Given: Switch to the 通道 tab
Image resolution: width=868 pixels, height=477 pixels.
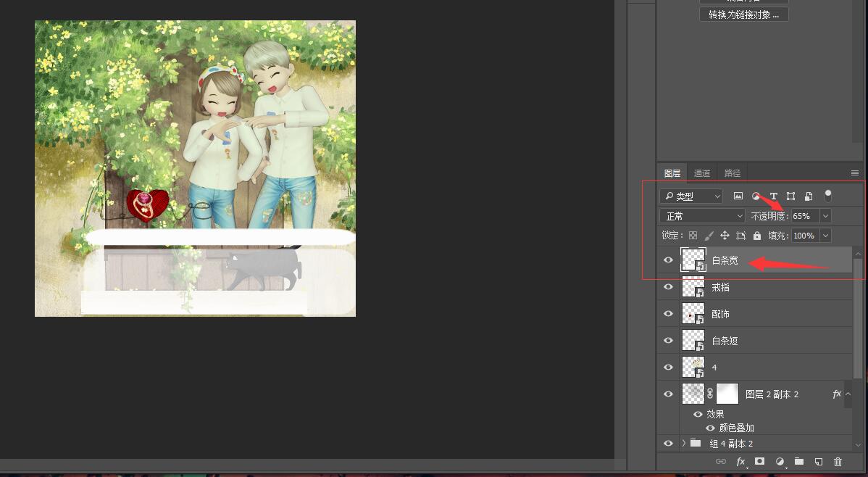Looking at the screenshot, I should point(702,173).
